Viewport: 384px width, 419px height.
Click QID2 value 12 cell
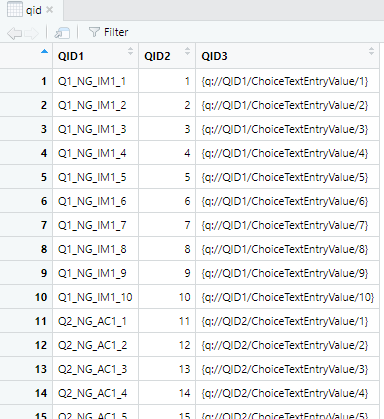coord(167,345)
